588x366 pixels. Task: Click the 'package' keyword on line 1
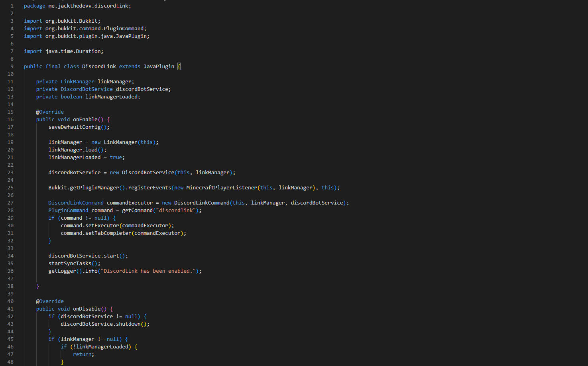coord(35,6)
